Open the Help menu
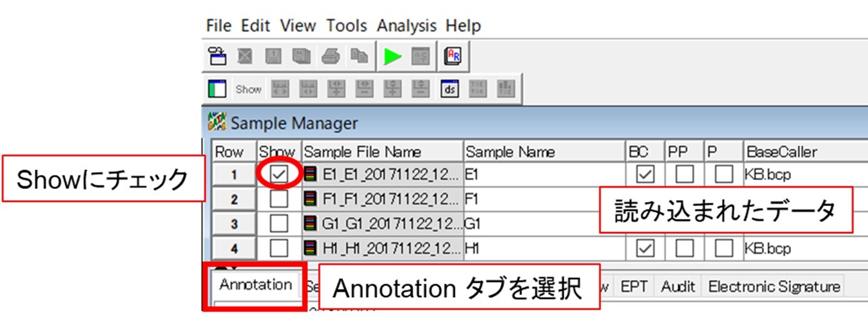868x319 pixels. (463, 26)
